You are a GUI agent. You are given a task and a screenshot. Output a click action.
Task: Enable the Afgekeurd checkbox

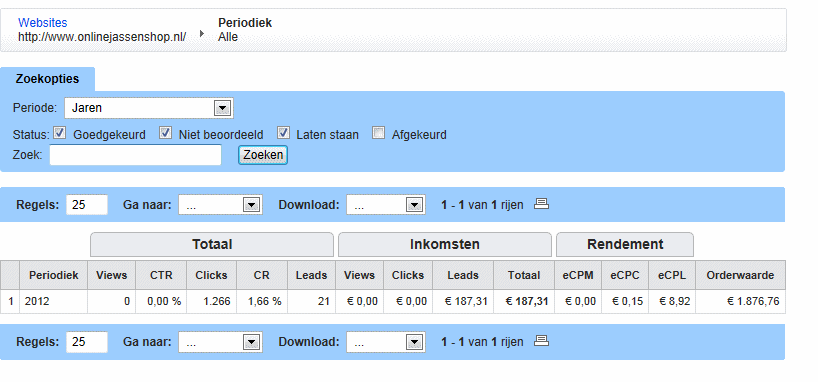[x=379, y=133]
